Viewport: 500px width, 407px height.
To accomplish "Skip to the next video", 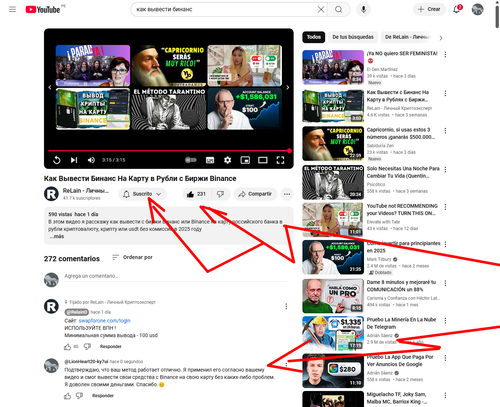I will 74,160.
